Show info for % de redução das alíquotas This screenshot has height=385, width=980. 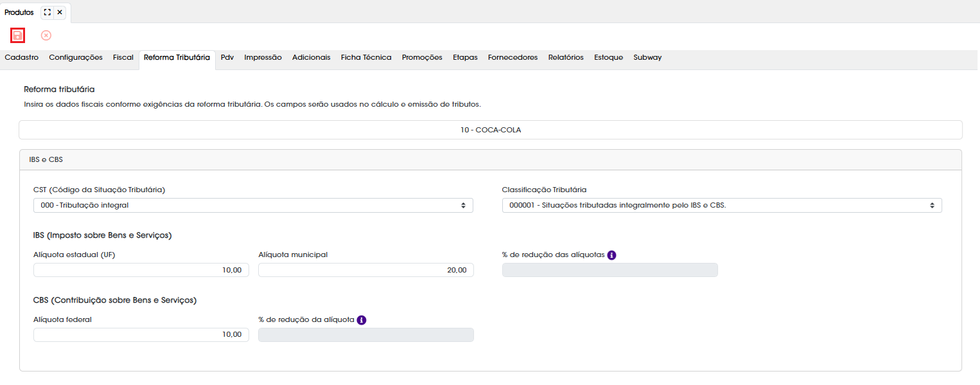[x=612, y=255]
